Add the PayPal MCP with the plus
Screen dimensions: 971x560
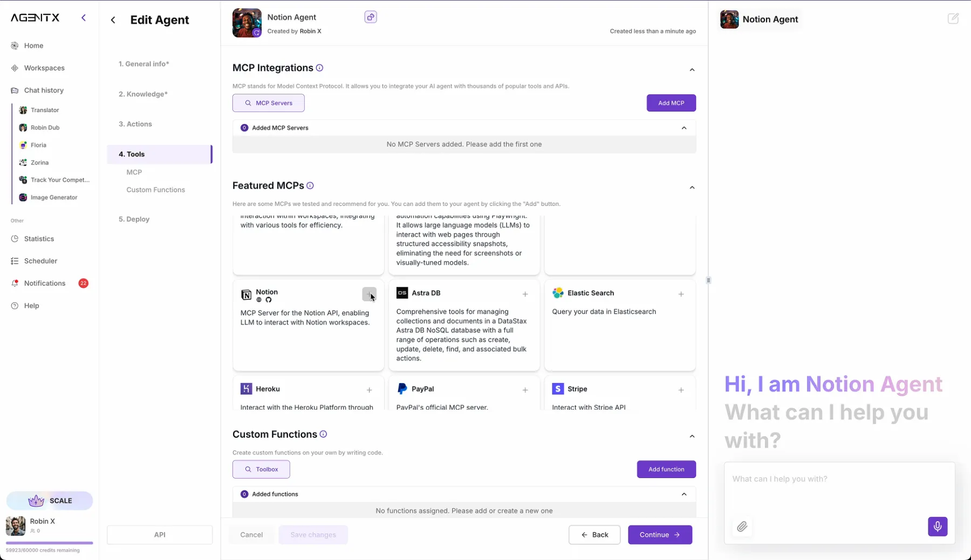point(525,390)
